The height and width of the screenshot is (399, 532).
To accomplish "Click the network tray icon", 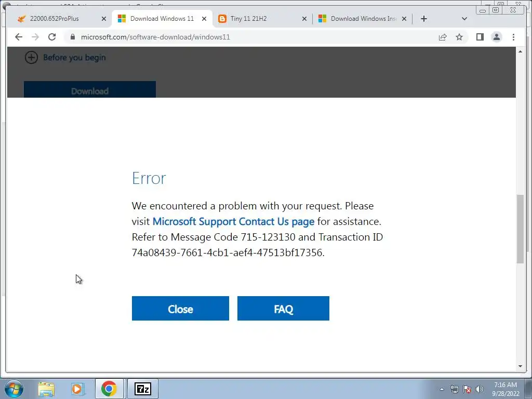I will click(x=454, y=389).
